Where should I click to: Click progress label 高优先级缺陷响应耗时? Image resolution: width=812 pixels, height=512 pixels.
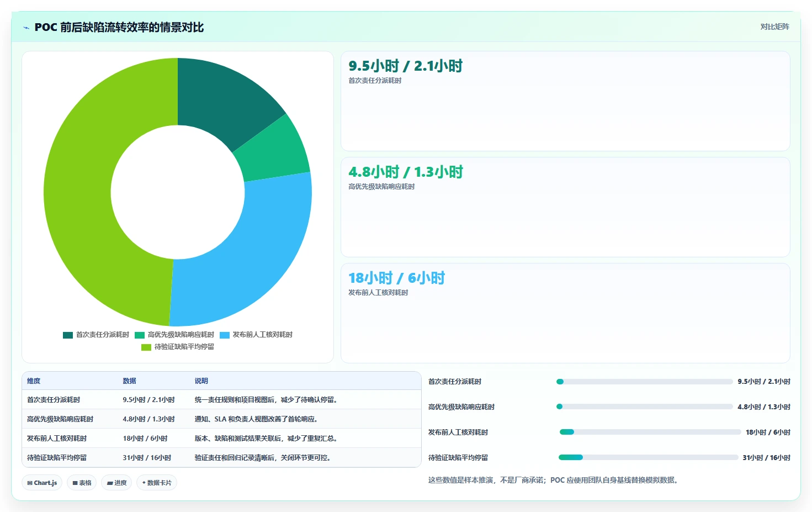[461, 407]
